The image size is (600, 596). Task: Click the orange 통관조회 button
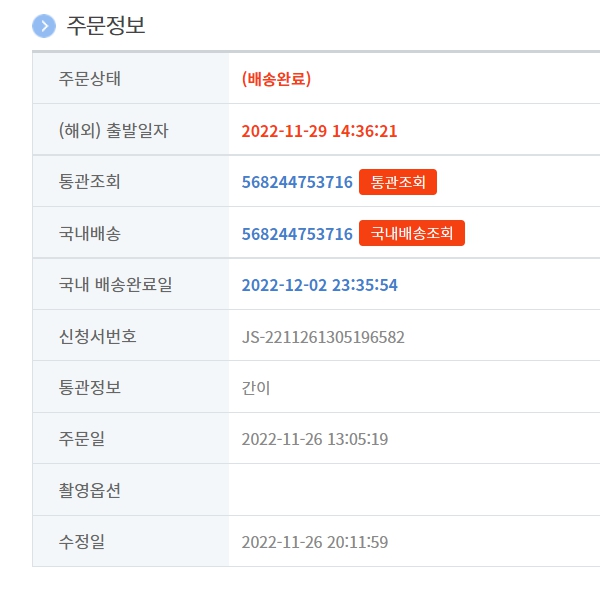398,182
